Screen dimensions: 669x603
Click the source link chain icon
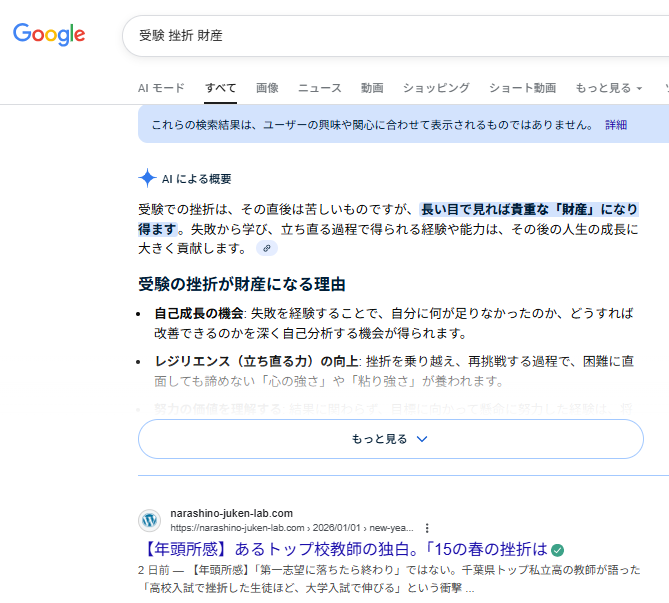pos(267,248)
